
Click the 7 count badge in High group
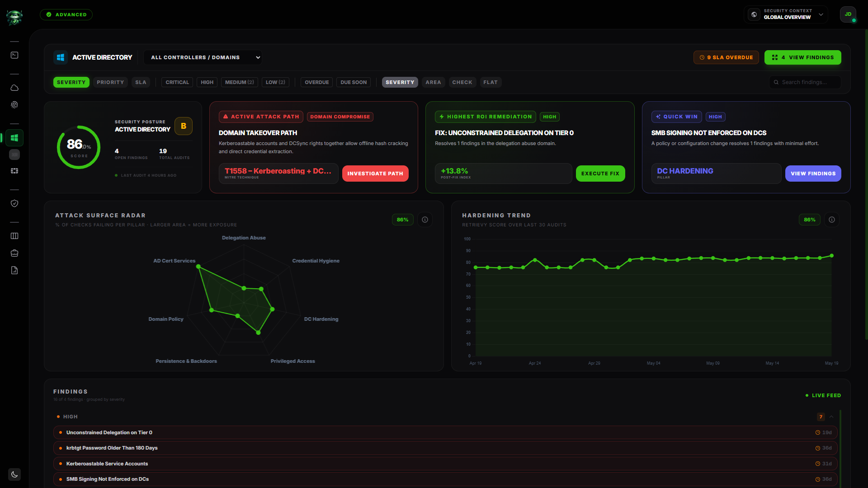click(821, 417)
